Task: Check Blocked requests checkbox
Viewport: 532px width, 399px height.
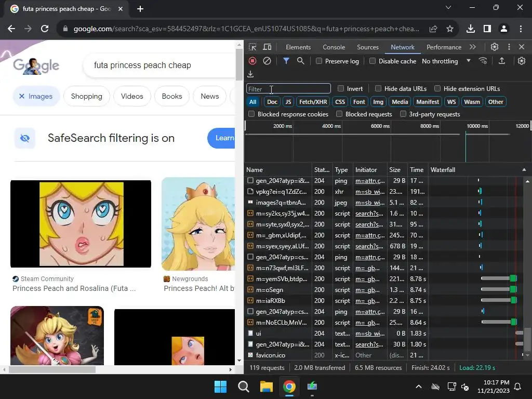Action: pyautogui.click(x=339, y=114)
